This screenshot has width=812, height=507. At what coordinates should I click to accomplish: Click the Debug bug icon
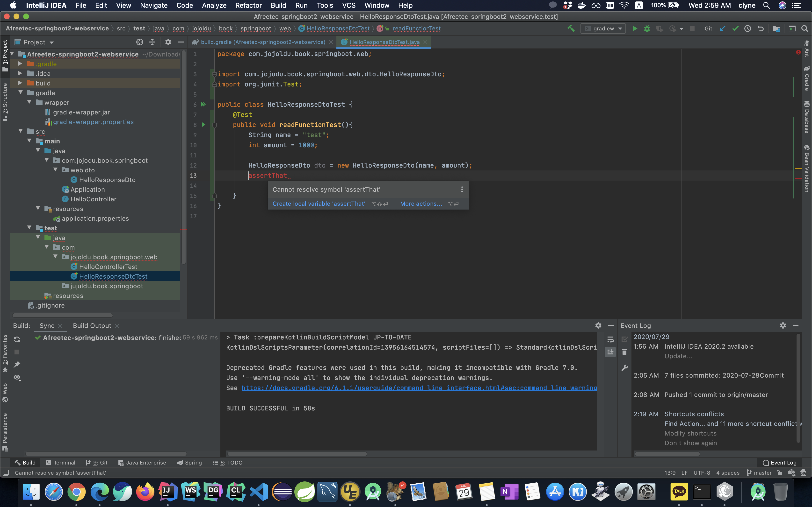point(647,28)
